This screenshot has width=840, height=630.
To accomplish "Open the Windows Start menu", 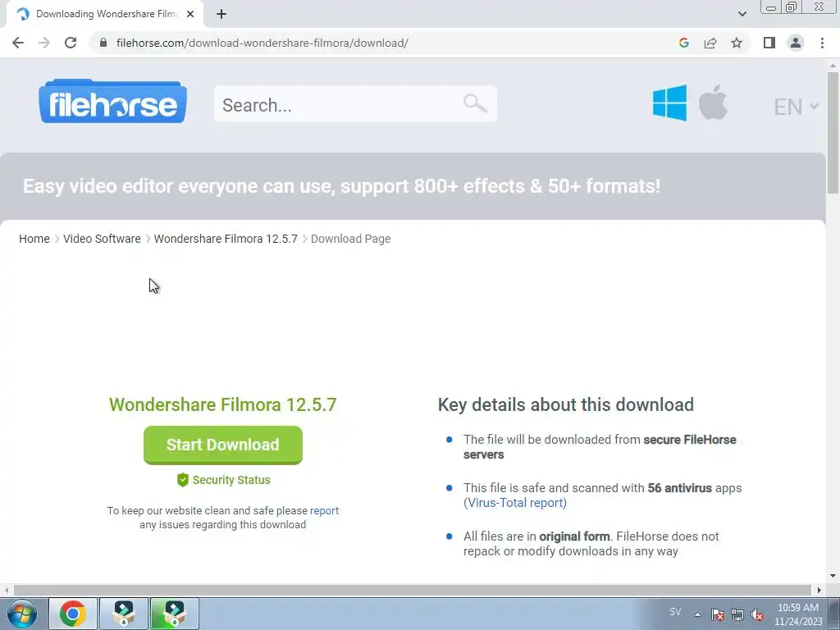I will 22,614.
